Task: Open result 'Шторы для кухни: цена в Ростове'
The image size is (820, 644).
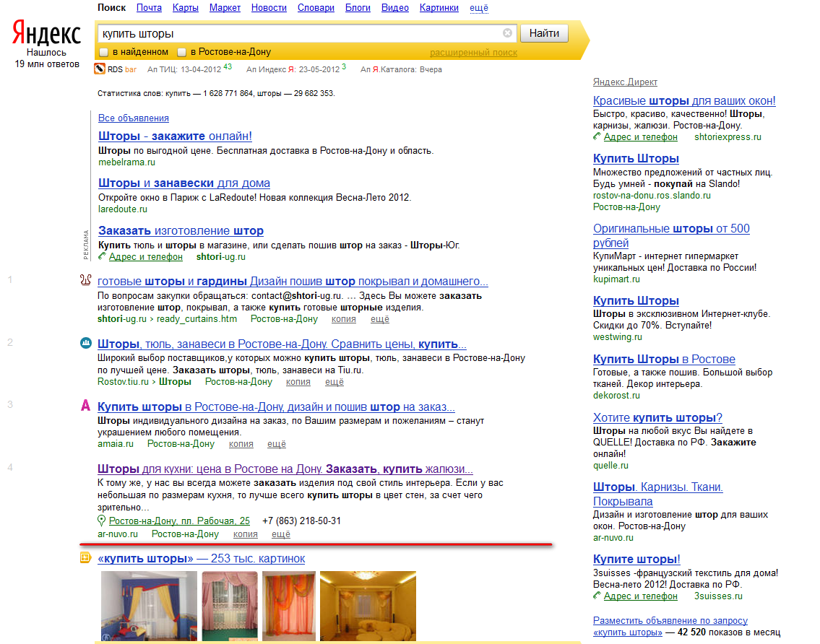Action: point(285,469)
